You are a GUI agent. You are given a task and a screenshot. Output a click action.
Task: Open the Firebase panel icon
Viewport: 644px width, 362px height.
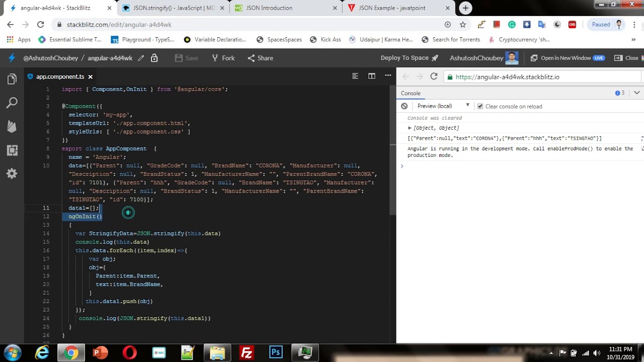click(x=12, y=126)
